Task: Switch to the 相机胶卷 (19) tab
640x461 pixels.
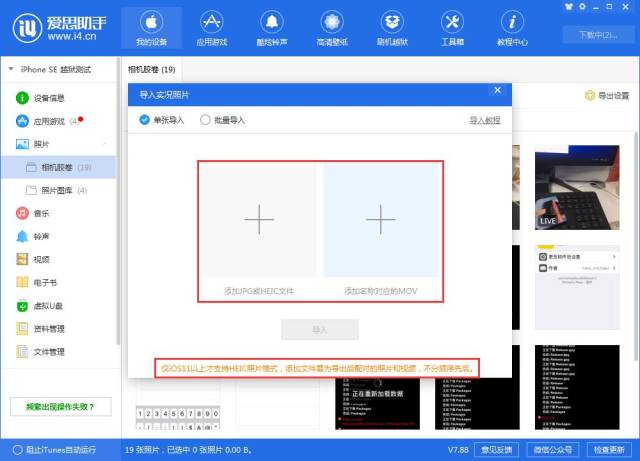Action: click(x=152, y=69)
